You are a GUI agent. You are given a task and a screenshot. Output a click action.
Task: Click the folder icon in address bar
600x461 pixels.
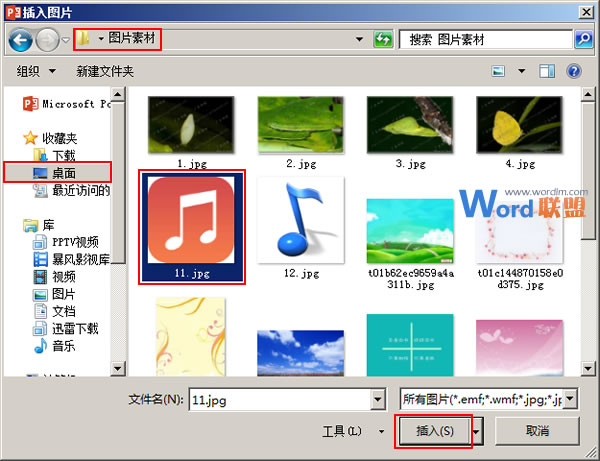(83, 38)
